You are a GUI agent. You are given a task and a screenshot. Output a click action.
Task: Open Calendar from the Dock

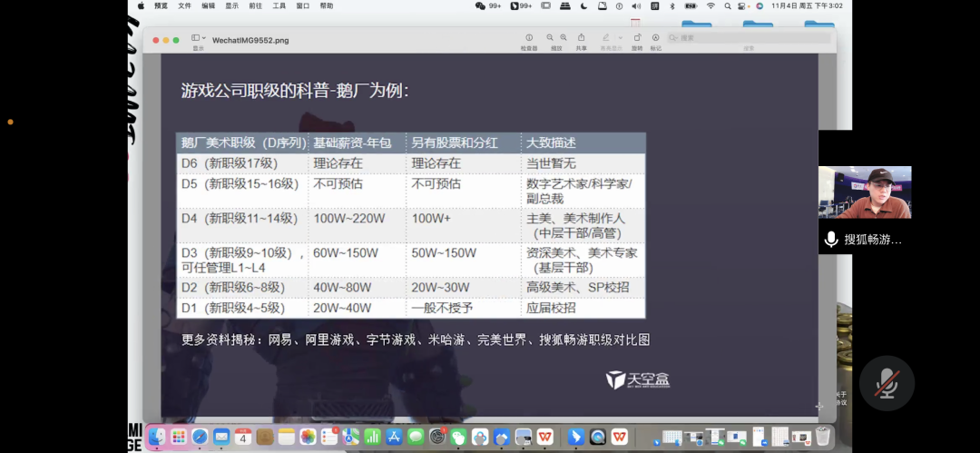(x=243, y=436)
